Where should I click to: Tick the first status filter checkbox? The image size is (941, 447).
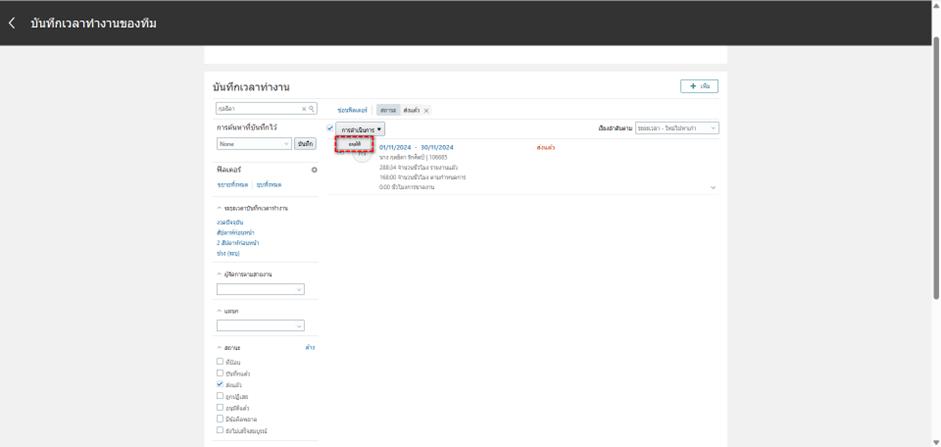220,361
